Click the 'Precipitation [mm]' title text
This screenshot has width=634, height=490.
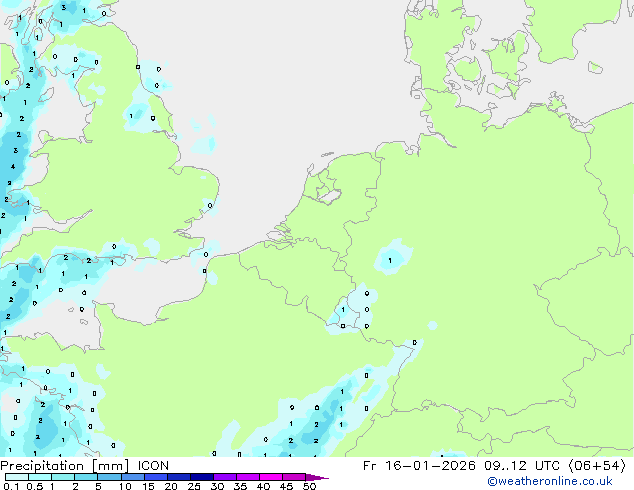(x=64, y=466)
